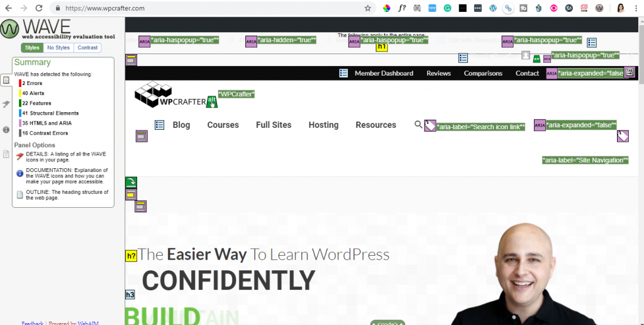
Task: Click ARIA icon beside aria-hidden="true" label
Action: click(252, 42)
